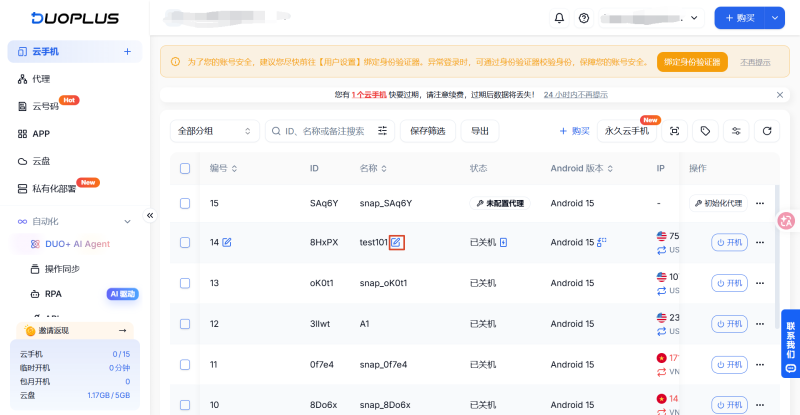Screen dimensions: 800x415
Task: Collapse the sidebar with double-chevron icon
Action: (x=150, y=215)
